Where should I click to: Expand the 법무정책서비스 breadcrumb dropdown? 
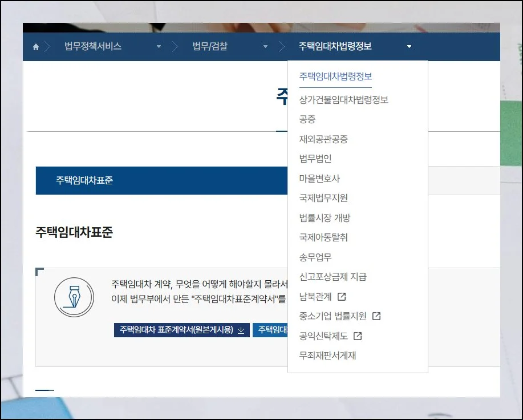159,47
